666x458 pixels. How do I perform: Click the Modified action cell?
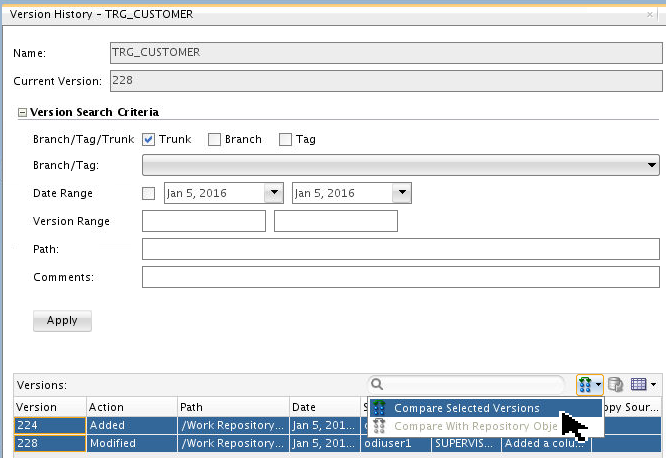[x=132, y=443]
